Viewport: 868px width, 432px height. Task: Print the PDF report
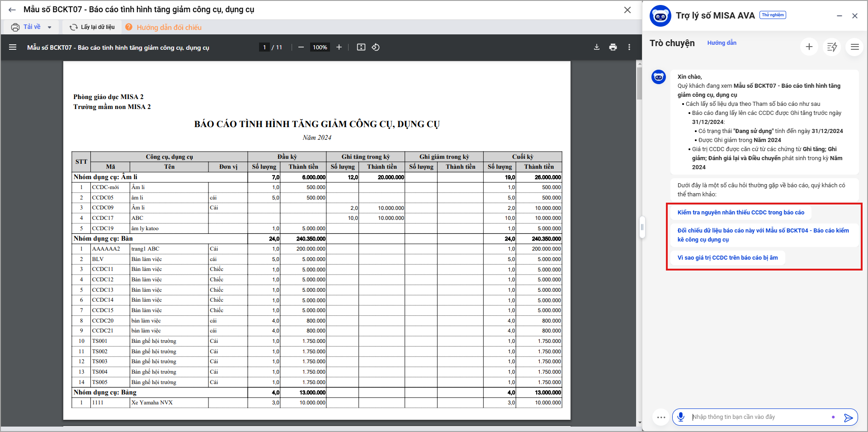click(x=613, y=47)
